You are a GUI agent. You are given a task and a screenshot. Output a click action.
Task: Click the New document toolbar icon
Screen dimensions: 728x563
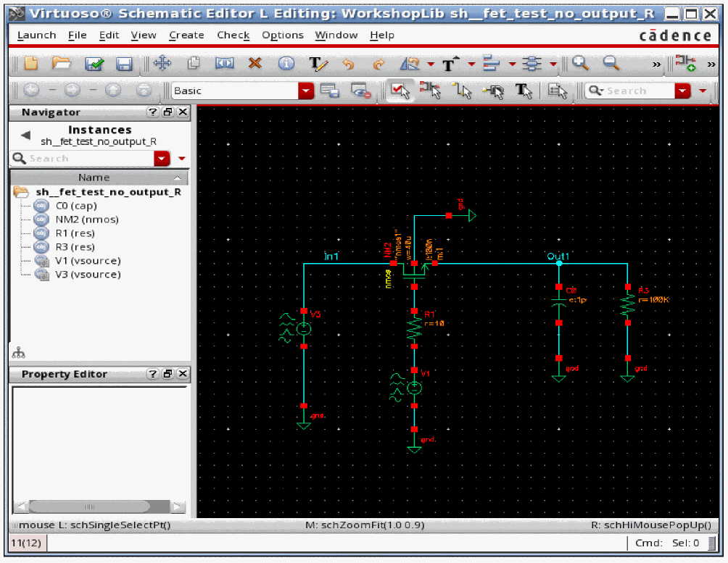30,64
